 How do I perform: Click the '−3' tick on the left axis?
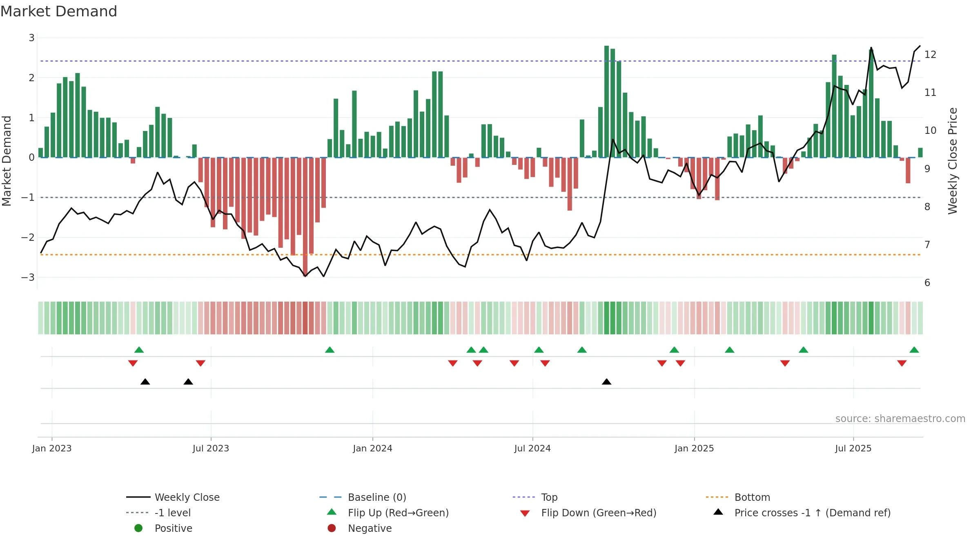click(x=28, y=278)
